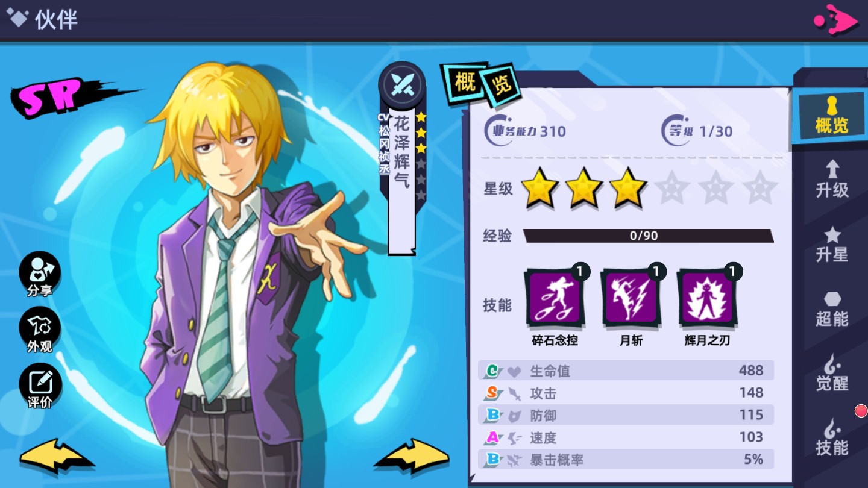Select the 辉月之刃 skill icon

pos(707,297)
